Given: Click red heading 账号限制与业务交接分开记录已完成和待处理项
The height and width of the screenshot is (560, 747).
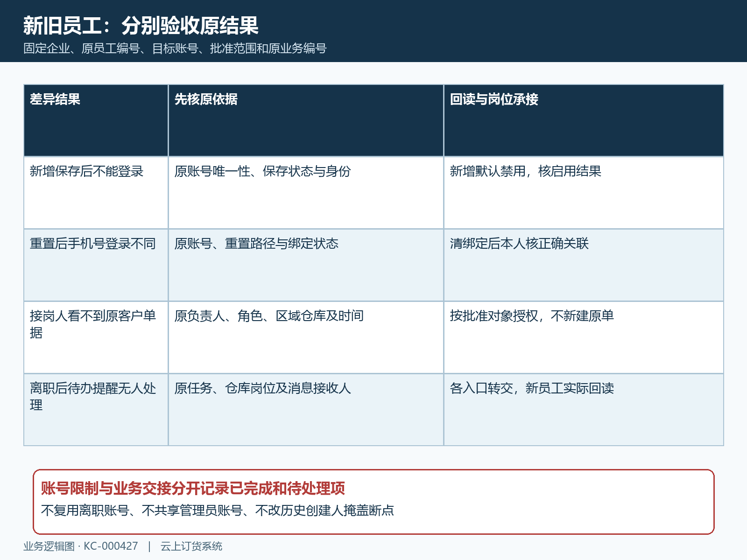Looking at the screenshot, I should [x=193, y=489].
